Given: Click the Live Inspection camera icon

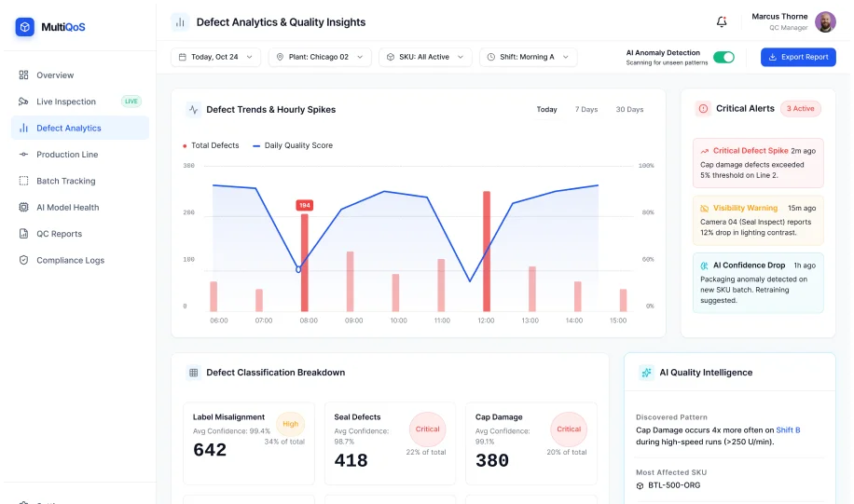Looking at the screenshot, I should [23, 102].
